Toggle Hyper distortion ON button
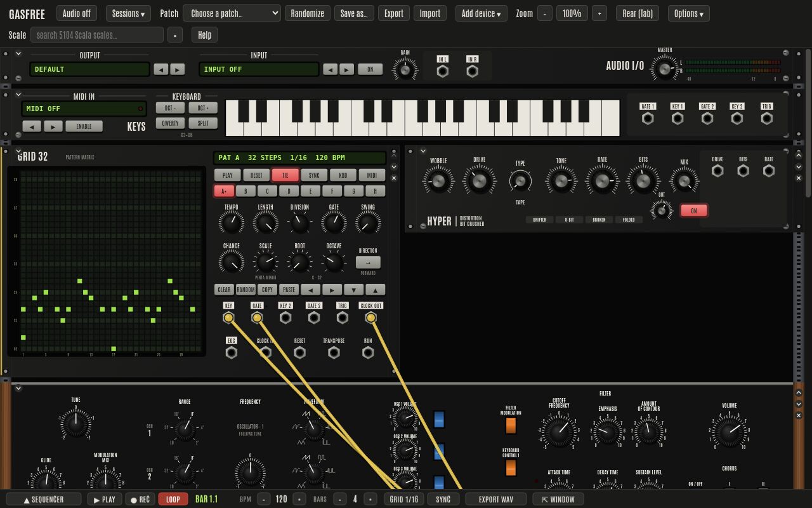The width and height of the screenshot is (812, 508). pyautogui.click(x=693, y=211)
